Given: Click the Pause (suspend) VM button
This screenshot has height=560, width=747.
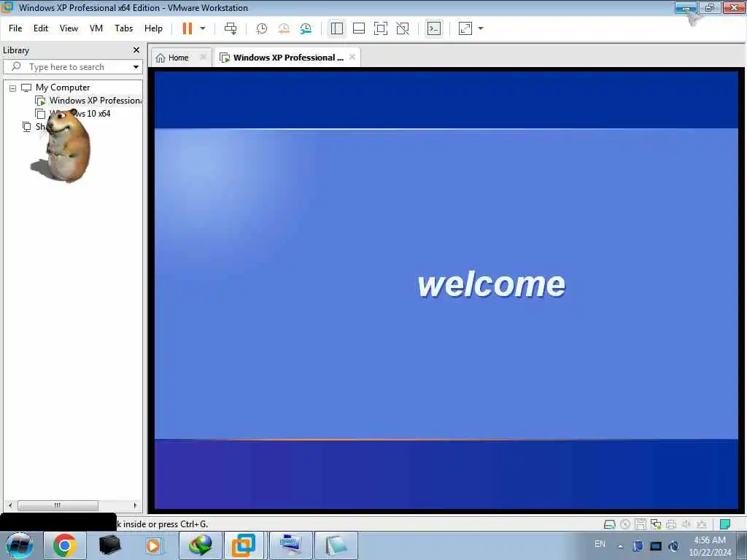Looking at the screenshot, I should pos(187,28).
